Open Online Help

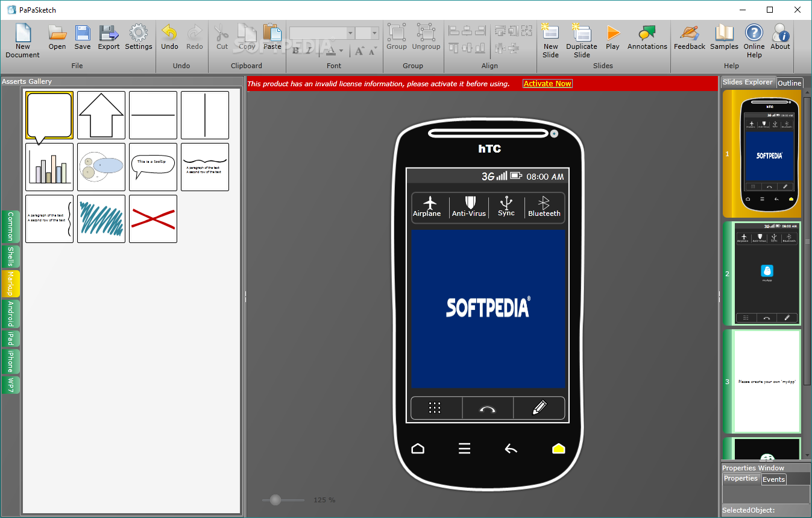point(754,40)
